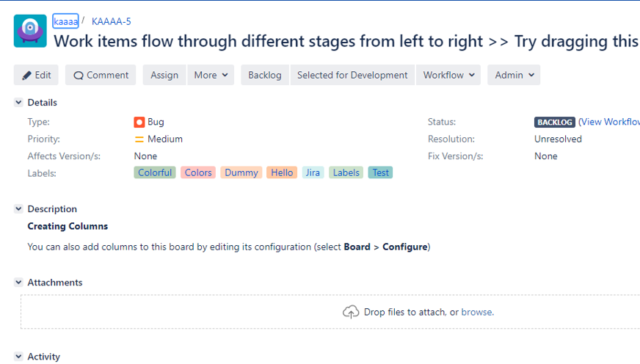Open the Admin dropdown menu
The image size is (640, 364).
pos(514,75)
